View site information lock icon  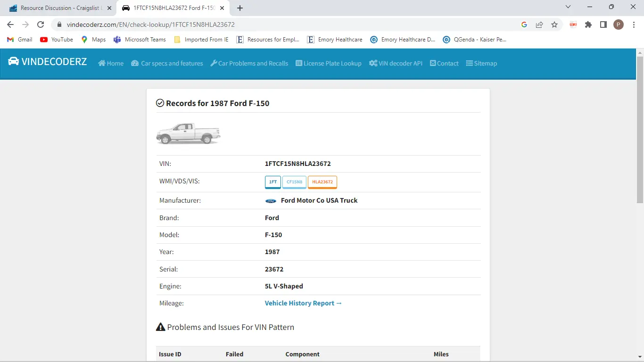(x=59, y=25)
